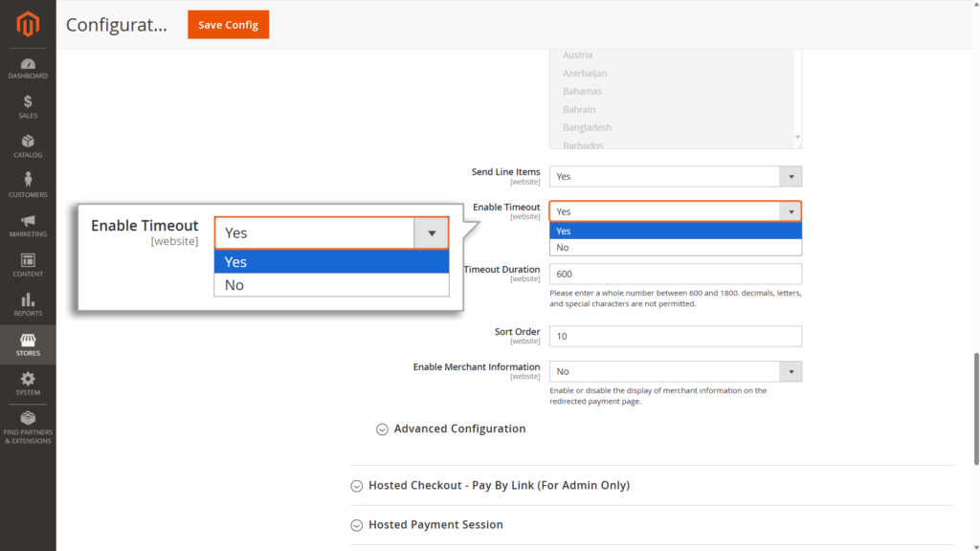Select the Sales sidebar icon
980x551 pixels.
28,105
